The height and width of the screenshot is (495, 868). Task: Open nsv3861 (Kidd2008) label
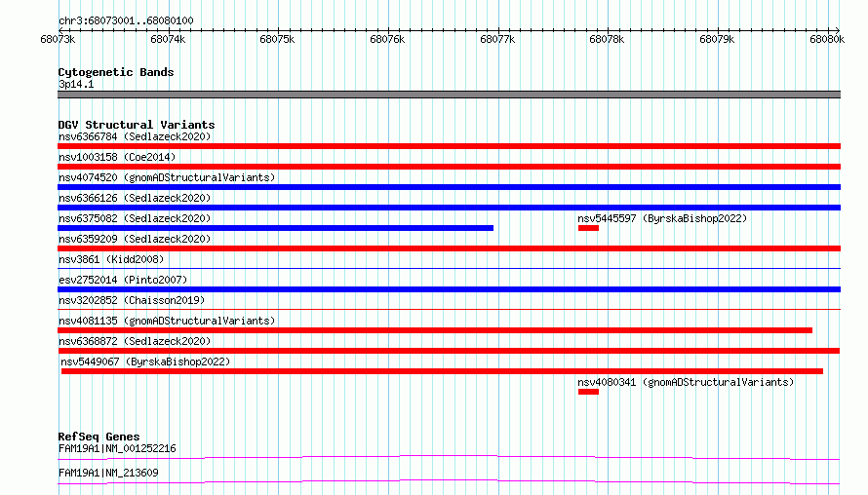click(x=111, y=259)
